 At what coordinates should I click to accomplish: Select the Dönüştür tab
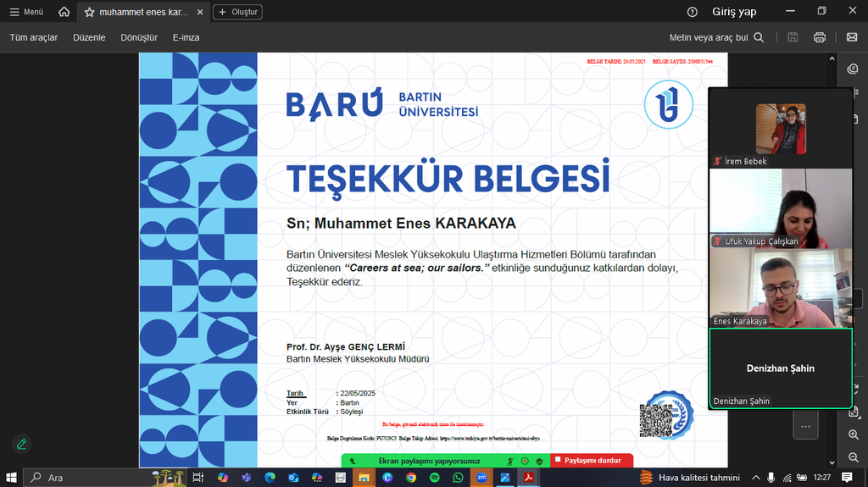tap(139, 37)
